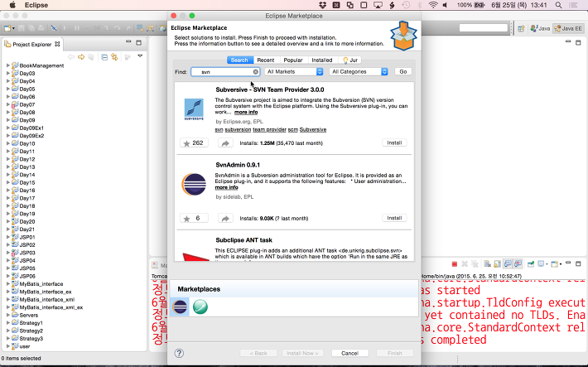Screen dimensions: 588x367
Task: Select the Search tab in Marketplace
Action: (239, 60)
